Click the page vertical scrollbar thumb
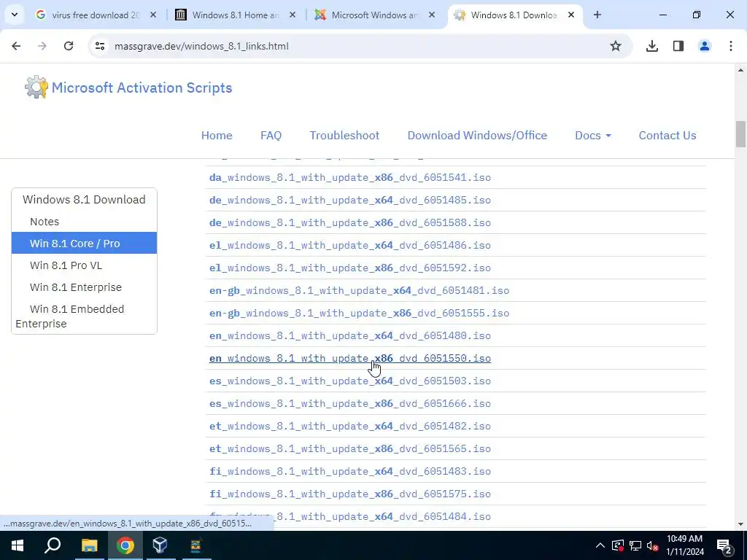The image size is (747, 560). coord(740,134)
